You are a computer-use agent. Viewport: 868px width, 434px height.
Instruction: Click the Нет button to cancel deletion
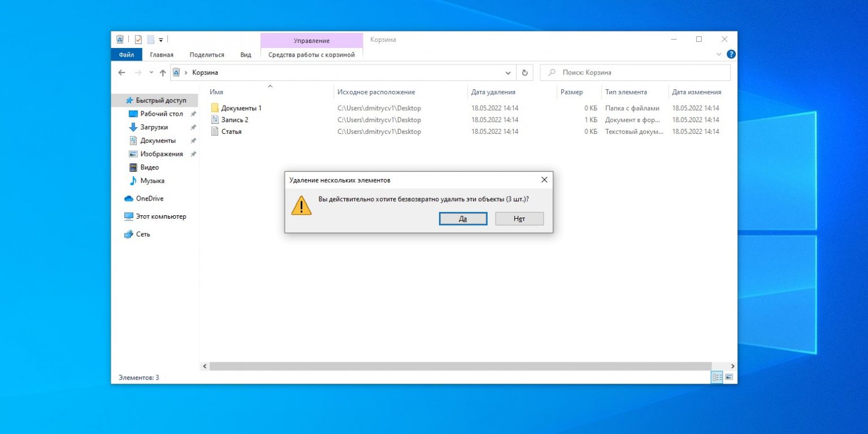point(519,219)
